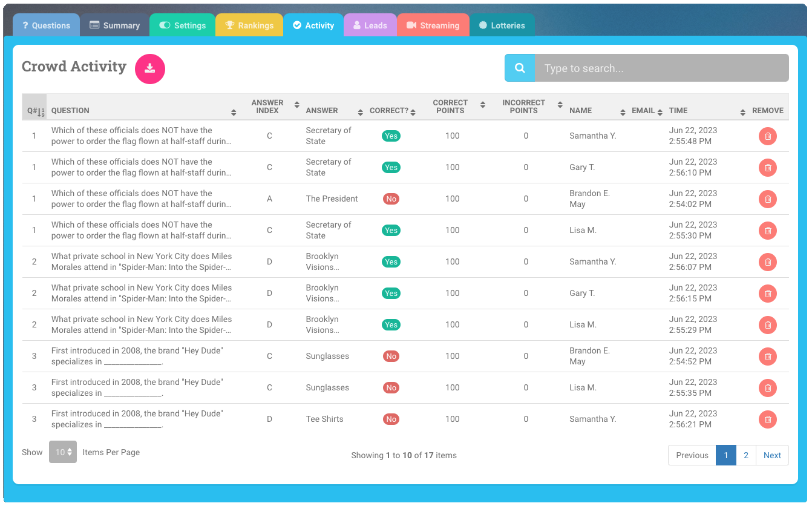Screen dimensions: 812x506
Task: Remove Lisa M.'s 2:55:30 PM answer
Action: tap(768, 231)
